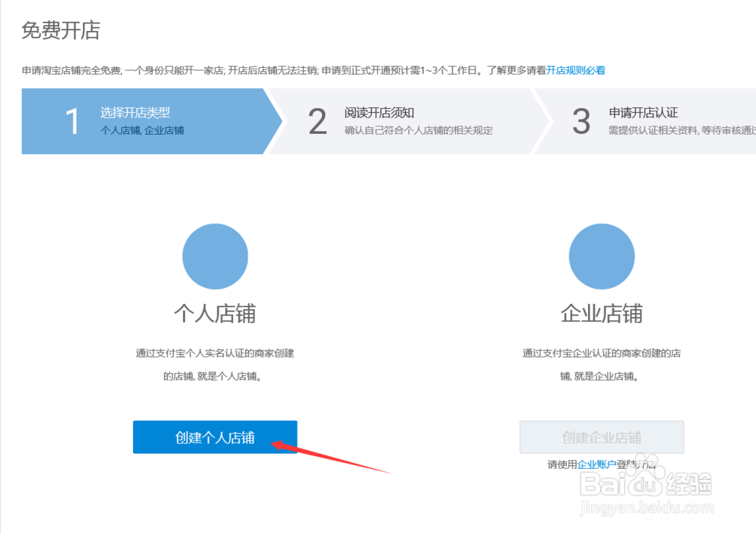
Task: Click the subtitle 个人店铺, 企业店铺 in step 1
Action: click(x=142, y=130)
